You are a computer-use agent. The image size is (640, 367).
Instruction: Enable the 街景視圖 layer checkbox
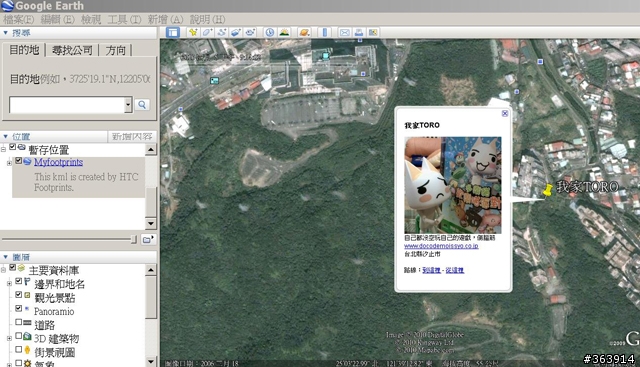tap(18, 349)
